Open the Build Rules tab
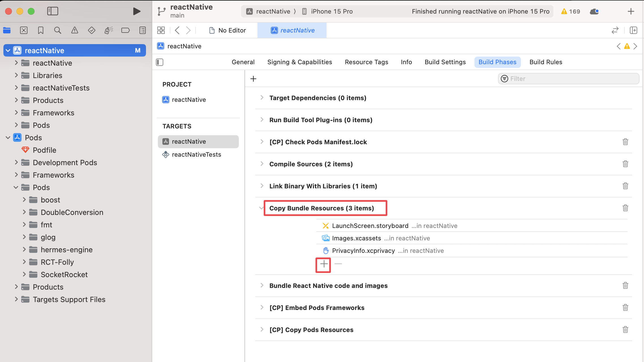 546,62
